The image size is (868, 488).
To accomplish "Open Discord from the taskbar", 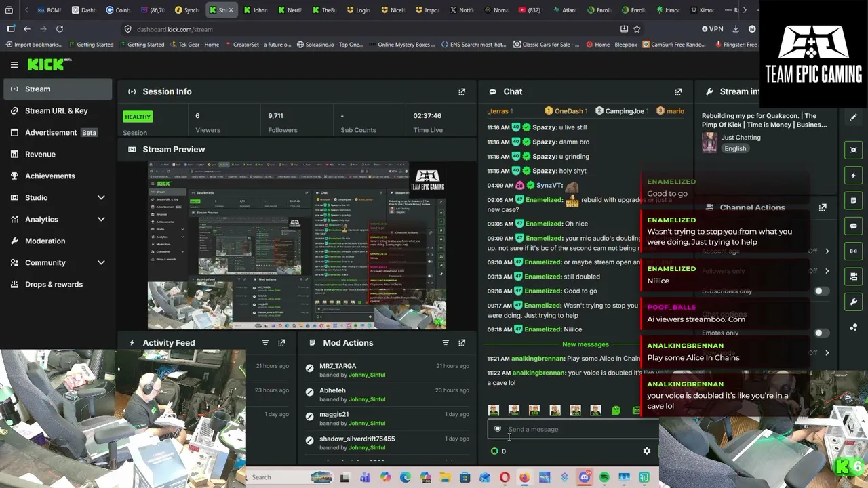I will pos(585,478).
